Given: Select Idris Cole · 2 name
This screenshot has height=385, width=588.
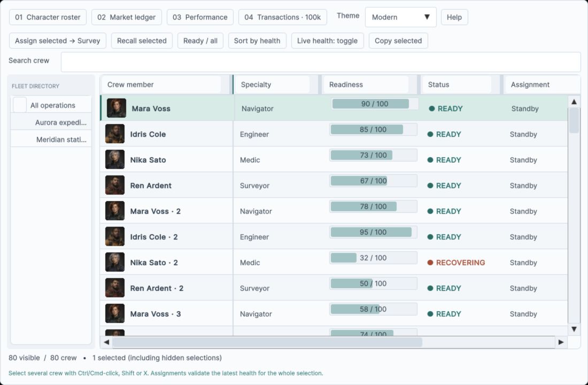Looking at the screenshot, I should point(154,237).
